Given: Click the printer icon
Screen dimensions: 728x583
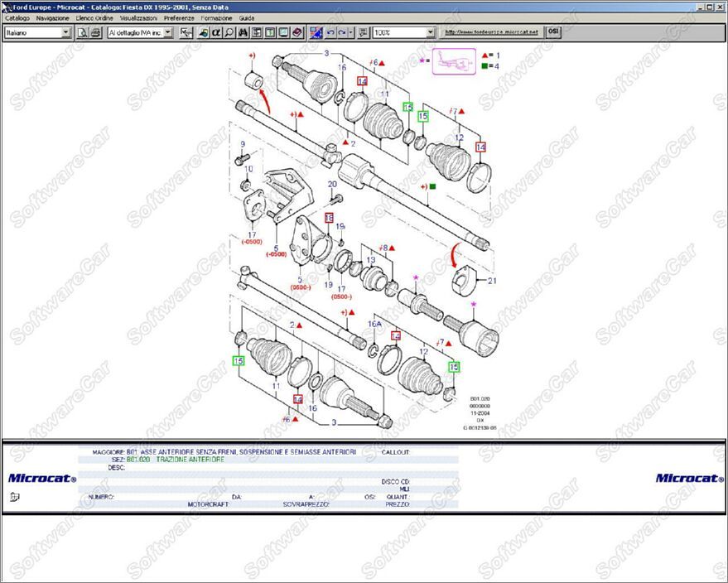Looking at the screenshot, I should coord(95,32).
